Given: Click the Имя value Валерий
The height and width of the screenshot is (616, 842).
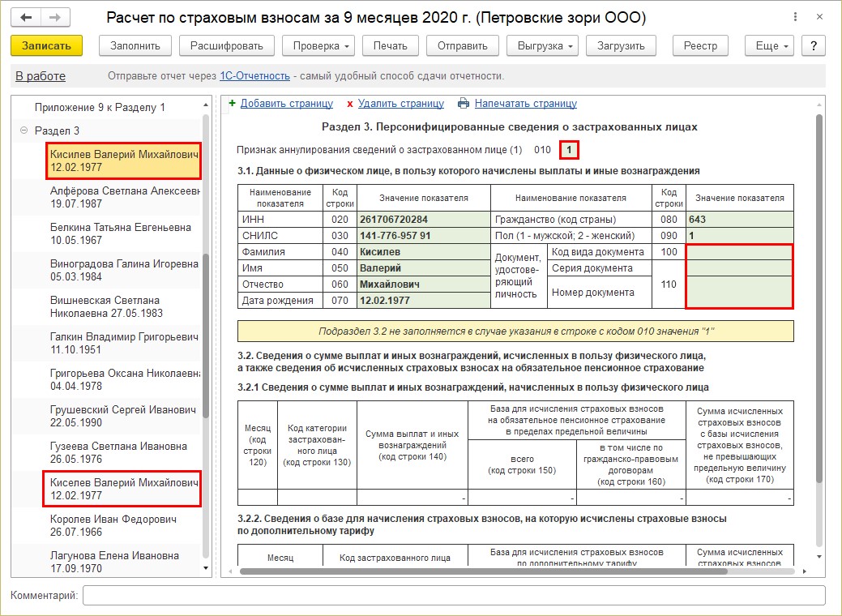Looking at the screenshot, I should coord(423,268).
